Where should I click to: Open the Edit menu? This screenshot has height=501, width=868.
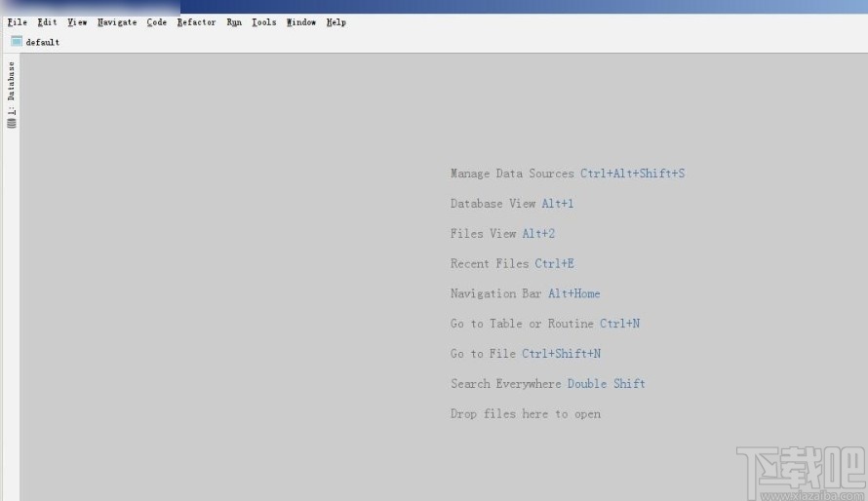(47, 22)
